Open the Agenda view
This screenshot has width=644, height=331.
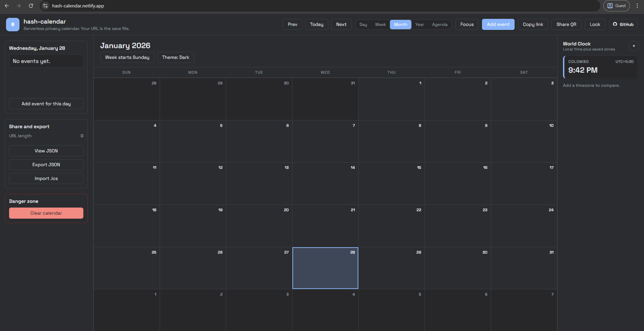(440, 25)
